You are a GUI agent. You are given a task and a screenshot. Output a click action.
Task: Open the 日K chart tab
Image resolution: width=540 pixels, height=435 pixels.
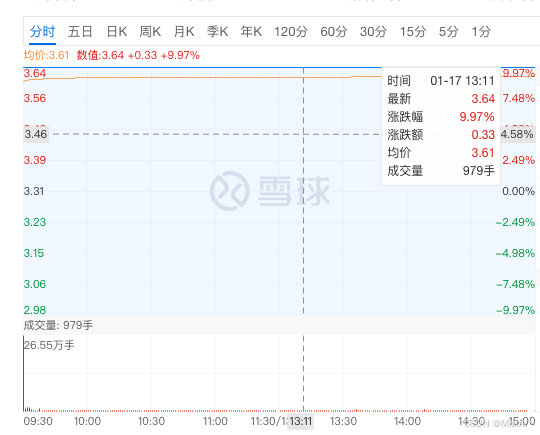click(x=117, y=32)
